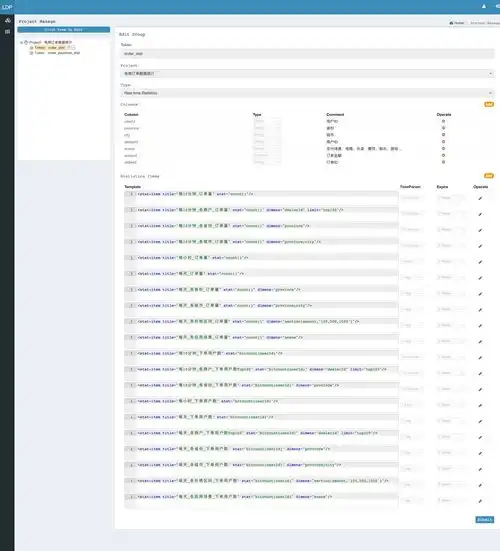
Task: Collapse the Project tree node
Action: pos(21,42)
